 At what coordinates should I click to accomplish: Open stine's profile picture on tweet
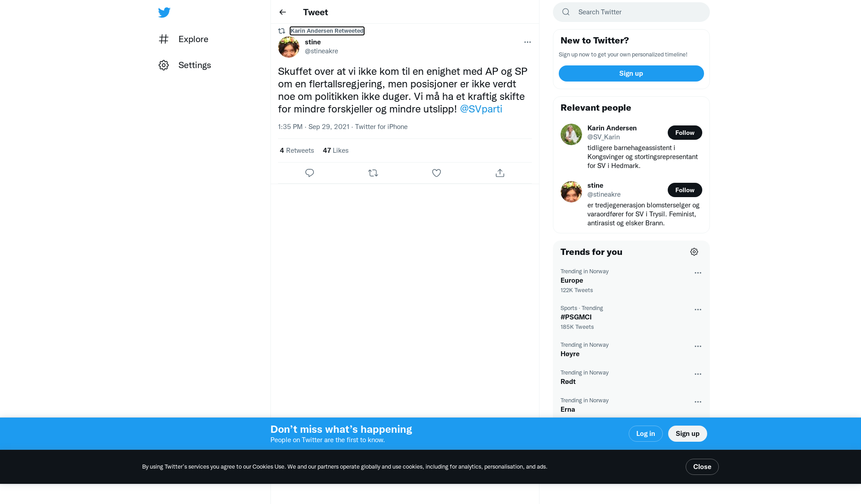[289, 47]
